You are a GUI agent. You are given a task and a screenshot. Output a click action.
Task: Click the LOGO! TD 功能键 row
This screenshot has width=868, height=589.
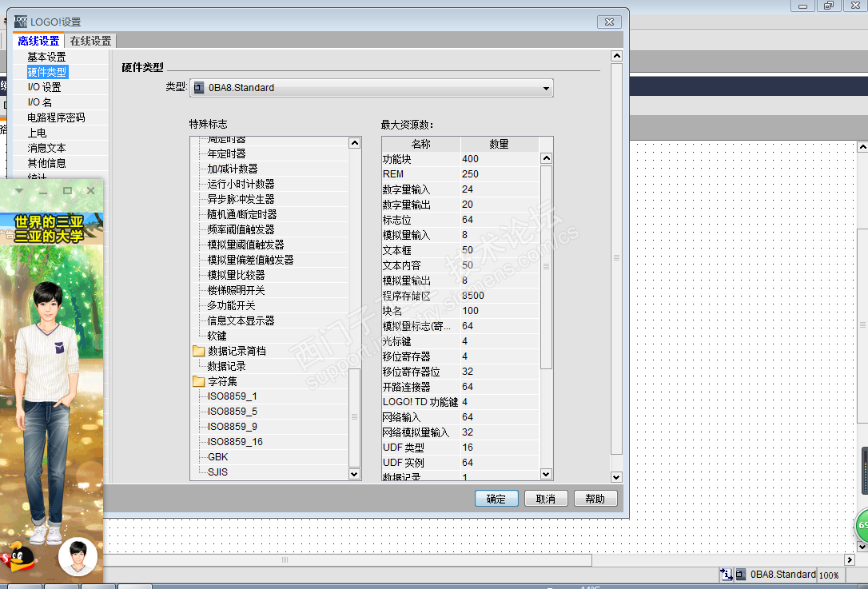coord(460,402)
